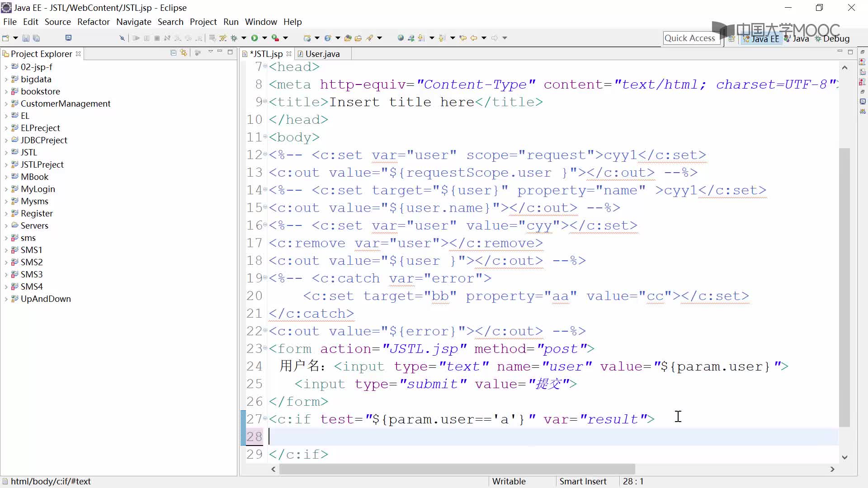This screenshot has height=488, width=868.
Task: Collapse all in Project Explorer
Action: point(173,53)
